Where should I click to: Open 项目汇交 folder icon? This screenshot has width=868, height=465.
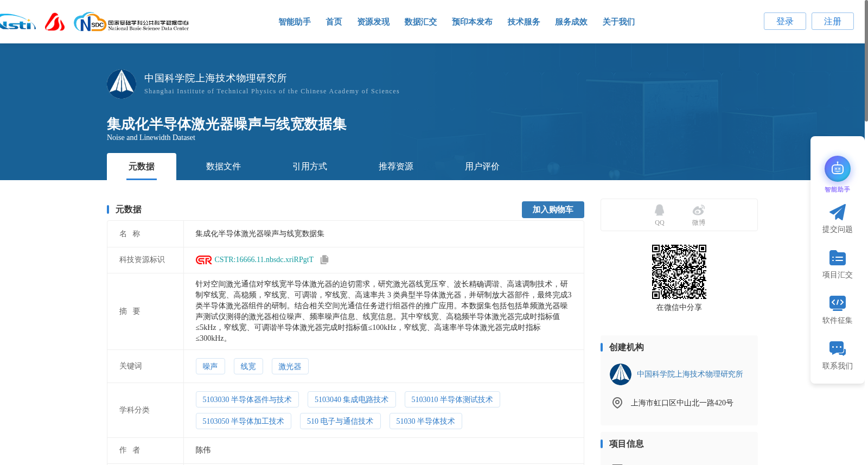(837, 258)
